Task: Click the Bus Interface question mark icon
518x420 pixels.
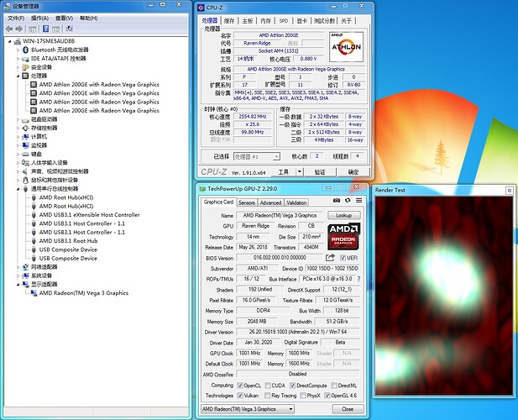Action: click(x=358, y=279)
